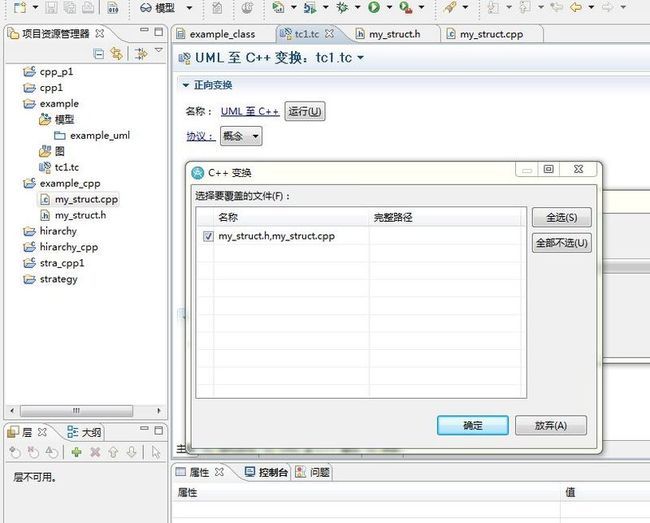
Task: Open the 概念 protocol combo box
Action: [241, 136]
